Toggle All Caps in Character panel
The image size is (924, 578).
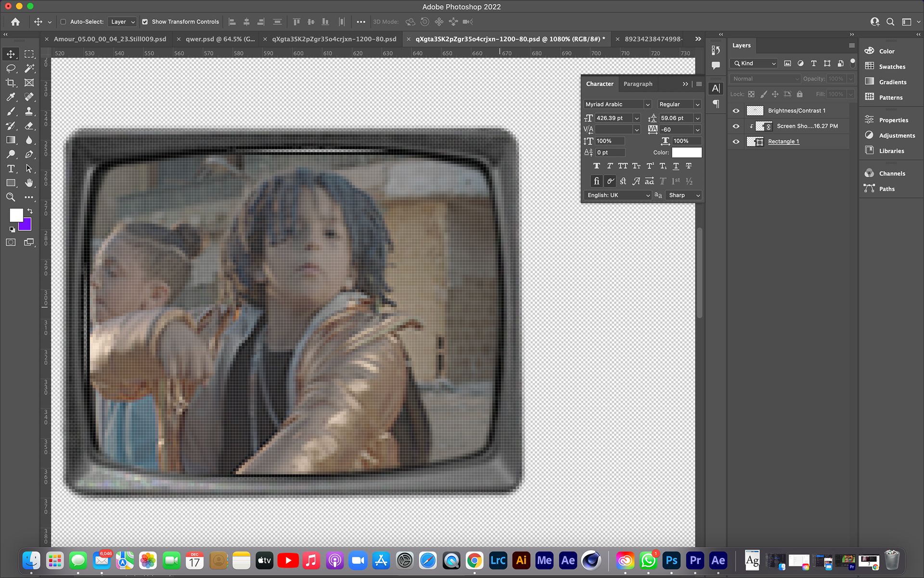click(x=623, y=166)
